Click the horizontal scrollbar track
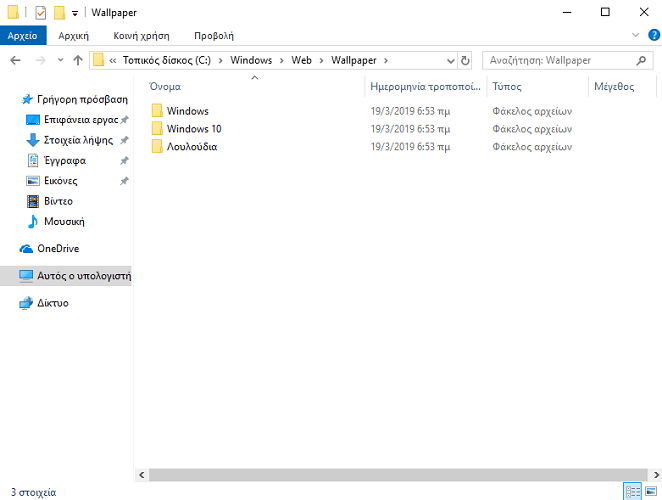 [x=398, y=475]
